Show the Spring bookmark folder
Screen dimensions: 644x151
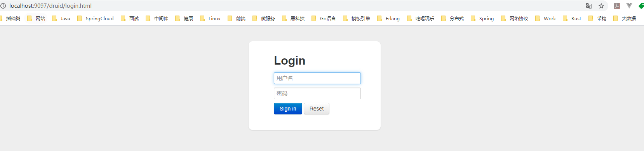(x=482, y=18)
